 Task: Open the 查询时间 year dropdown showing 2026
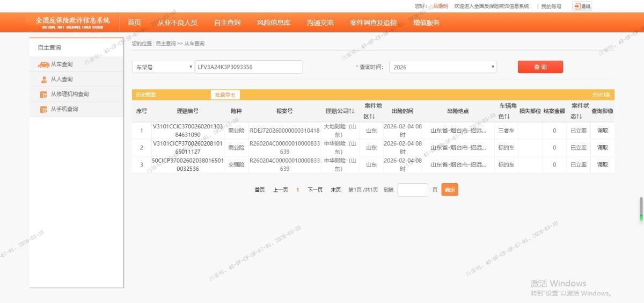pos(443,67)
